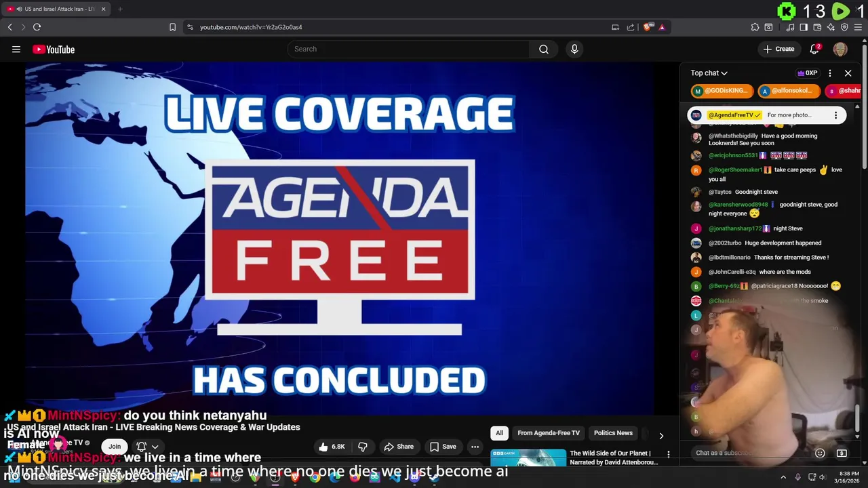Open the 0XP crown badge
Screen dimensions: 868x488
tap(807, 73)
